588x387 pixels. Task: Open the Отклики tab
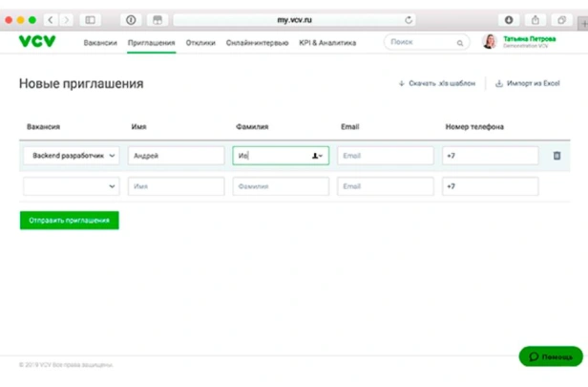point(200,43)
